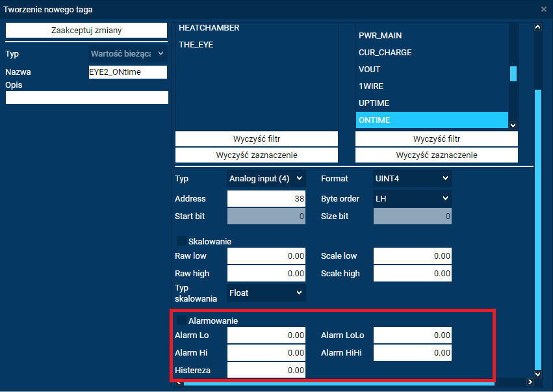Screen dimensions: 553x392
Task: Click the Nazwa input field
Action: click(x=127, y=72)
